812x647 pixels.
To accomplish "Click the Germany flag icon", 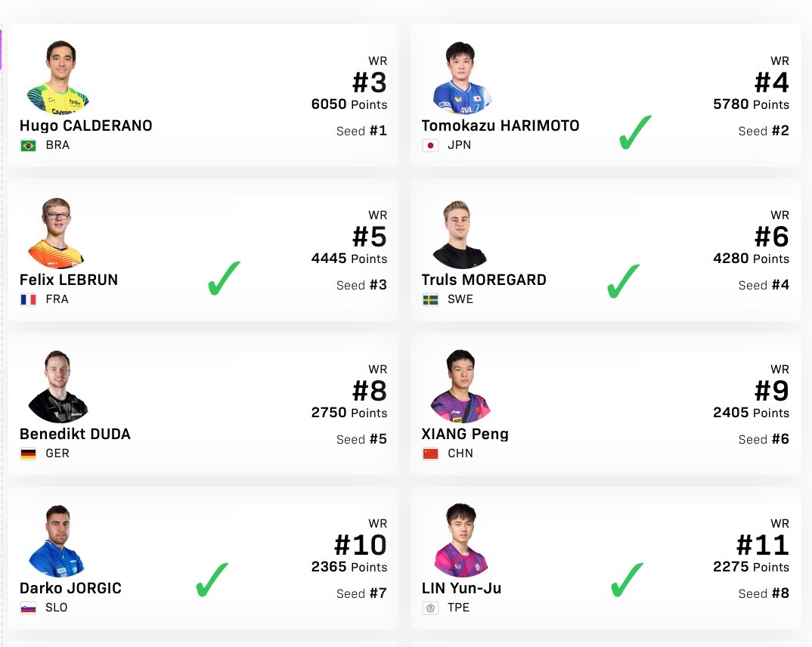I will point(29,454).
